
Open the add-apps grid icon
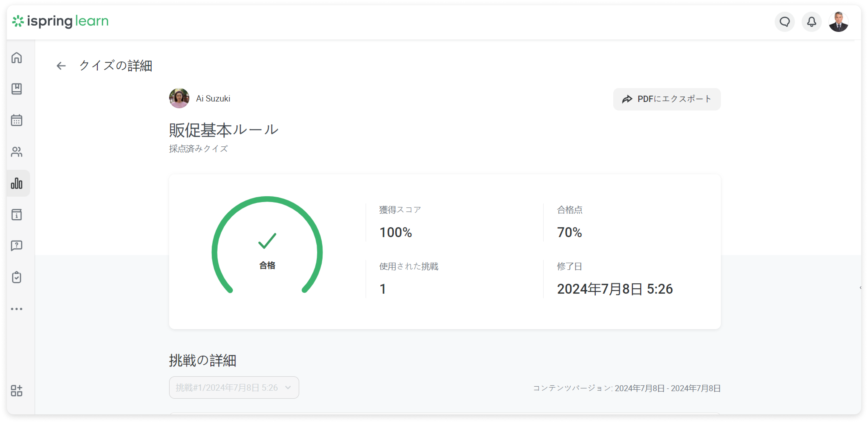tap(17, 391)
